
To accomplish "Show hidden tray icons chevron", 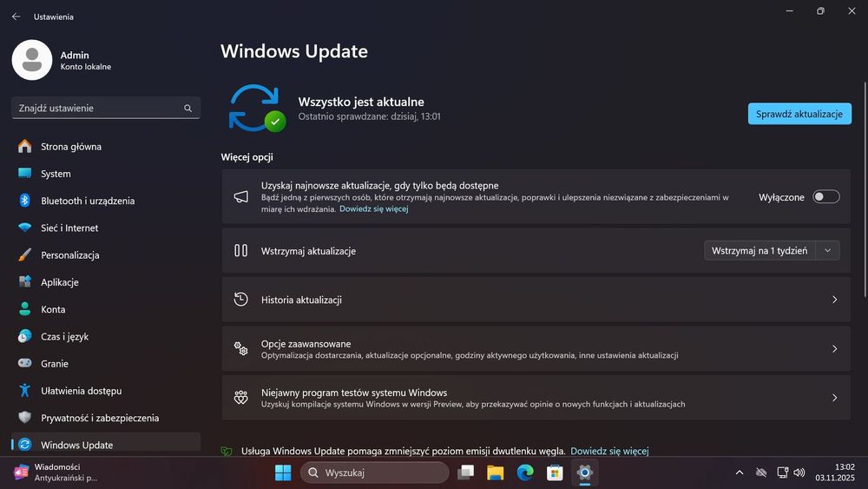I will (739, 472).
